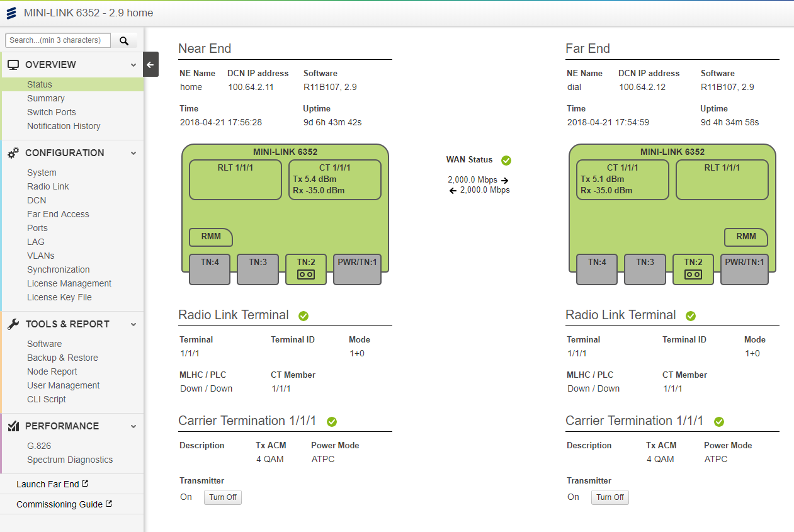Open Ports configuration

coord(37,228)
